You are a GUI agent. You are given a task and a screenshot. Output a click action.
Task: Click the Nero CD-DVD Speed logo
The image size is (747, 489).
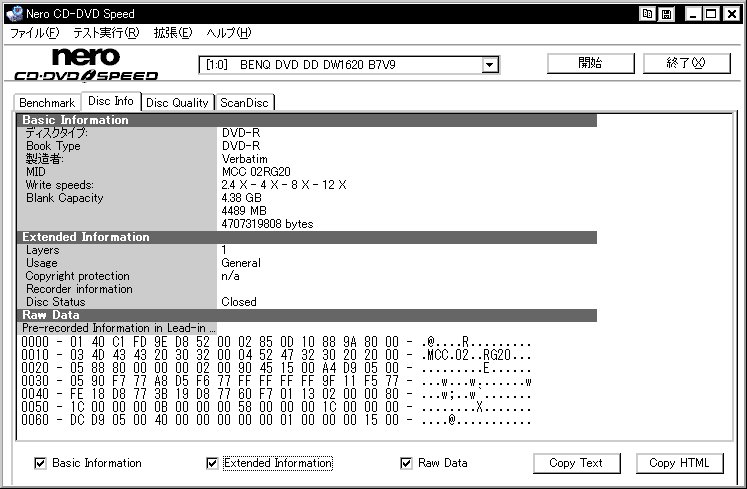(86, 64)
